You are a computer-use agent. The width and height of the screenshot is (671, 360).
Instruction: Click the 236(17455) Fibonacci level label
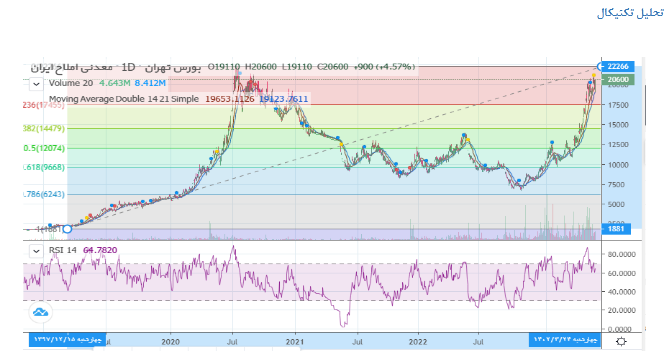pos(44,105)
